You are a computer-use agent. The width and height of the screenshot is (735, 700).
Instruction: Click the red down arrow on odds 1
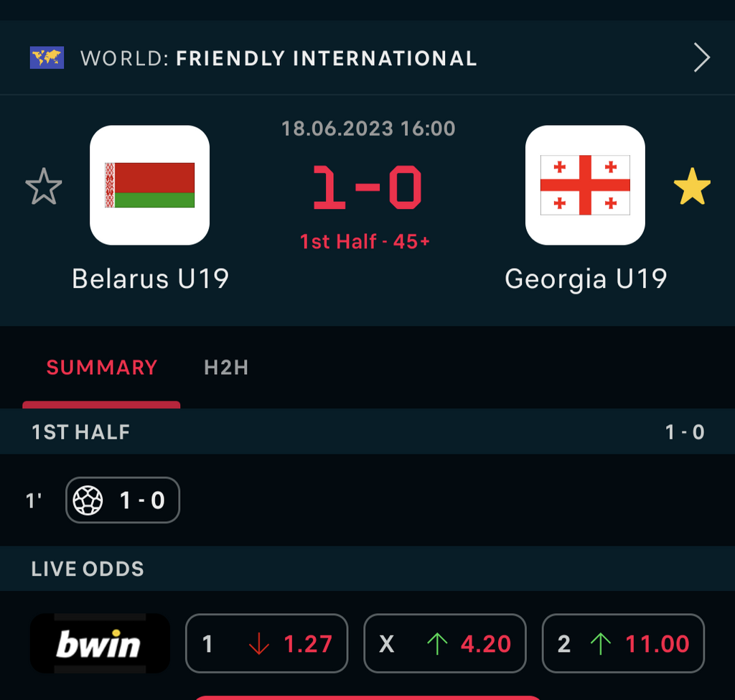pos(258,645)
